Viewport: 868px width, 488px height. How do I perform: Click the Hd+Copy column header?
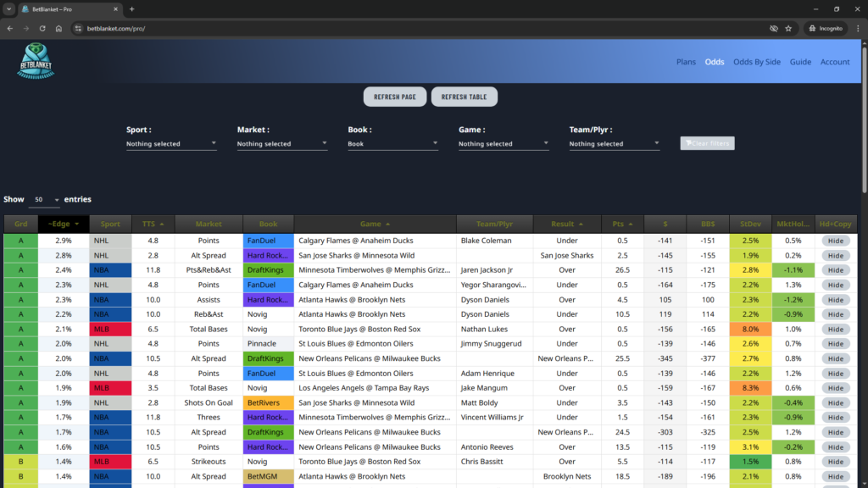coord(835,224)
